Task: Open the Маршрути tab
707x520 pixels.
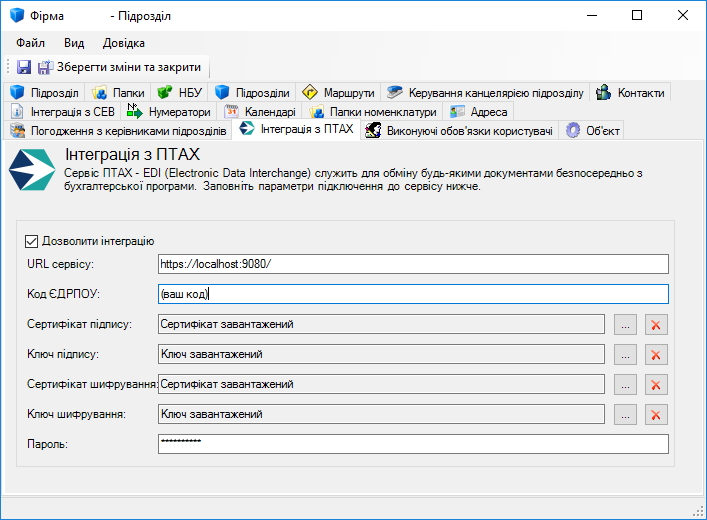Action: tap(338, 92)
